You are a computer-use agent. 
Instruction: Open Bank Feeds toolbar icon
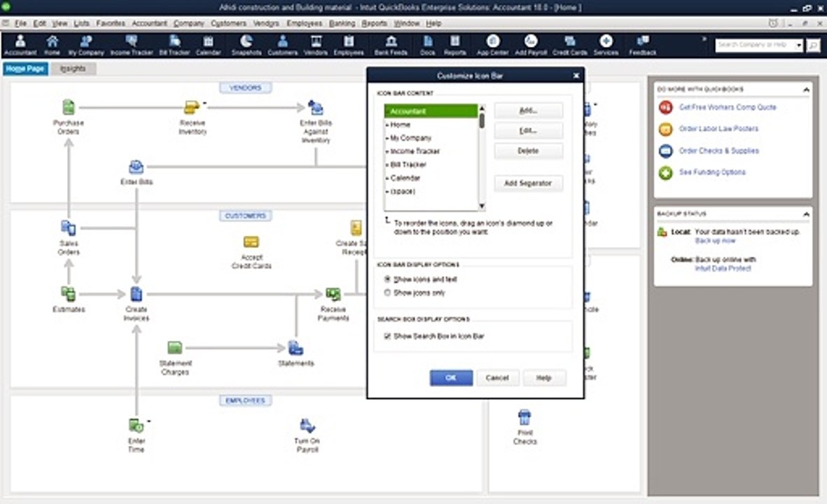tap(391, 45)
